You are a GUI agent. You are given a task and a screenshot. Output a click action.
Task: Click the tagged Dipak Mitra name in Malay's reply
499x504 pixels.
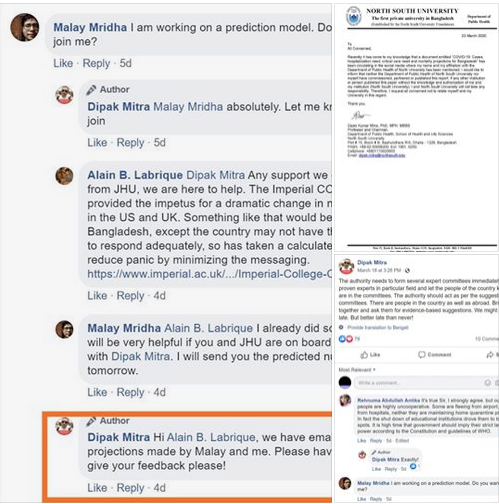coord(141,357)
